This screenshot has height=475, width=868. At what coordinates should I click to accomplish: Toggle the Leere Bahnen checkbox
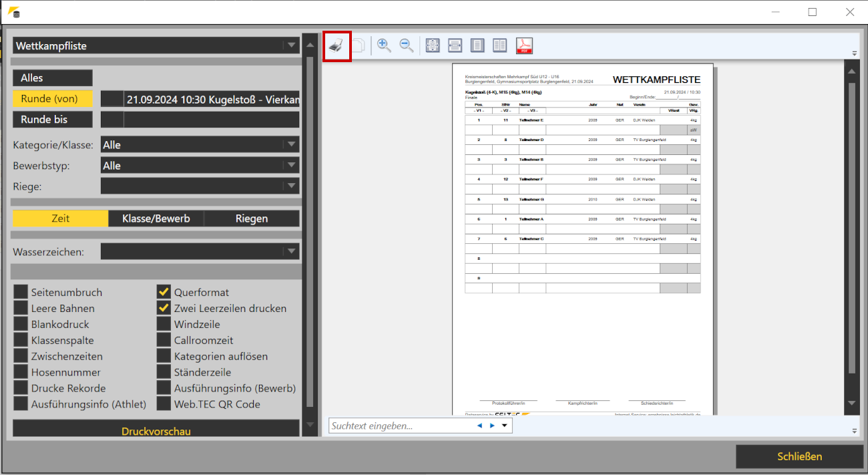[21, 308]
